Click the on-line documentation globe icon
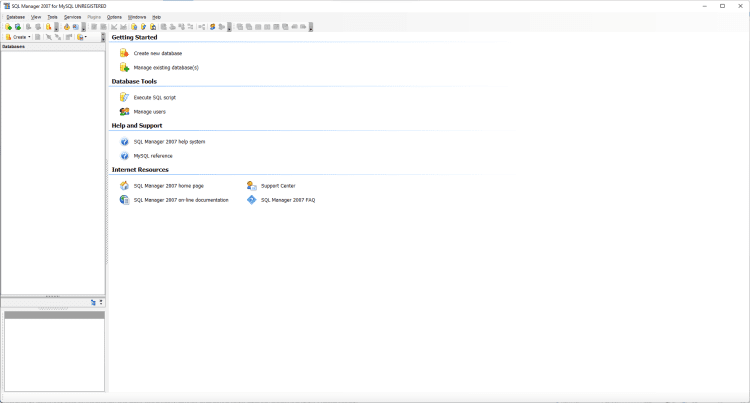 [124, 200]
